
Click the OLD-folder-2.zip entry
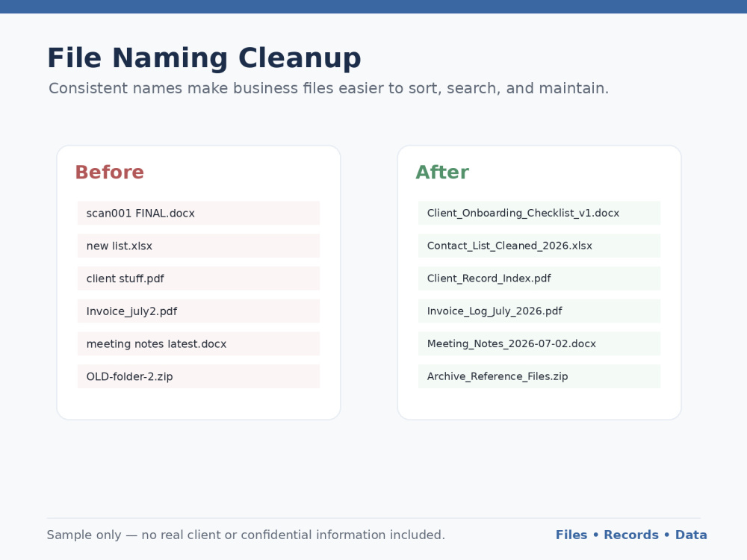click(198, 376)
